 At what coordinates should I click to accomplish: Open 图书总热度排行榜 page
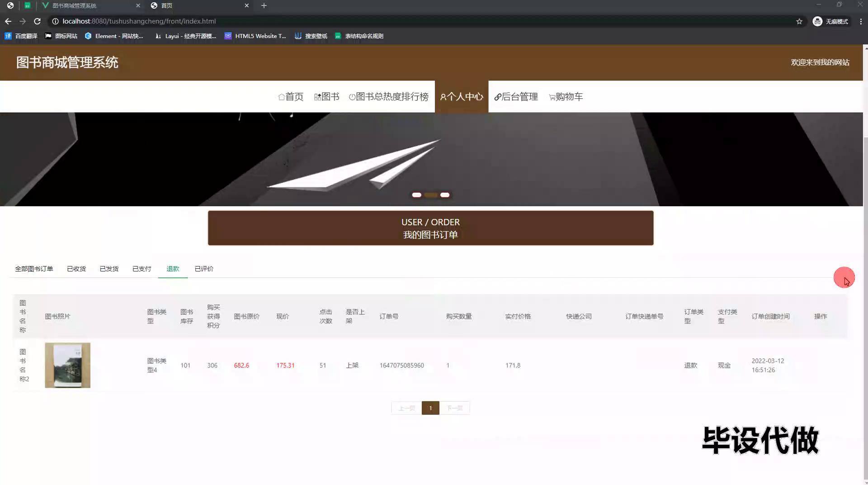pyautogui.click(x=388, y=97)
